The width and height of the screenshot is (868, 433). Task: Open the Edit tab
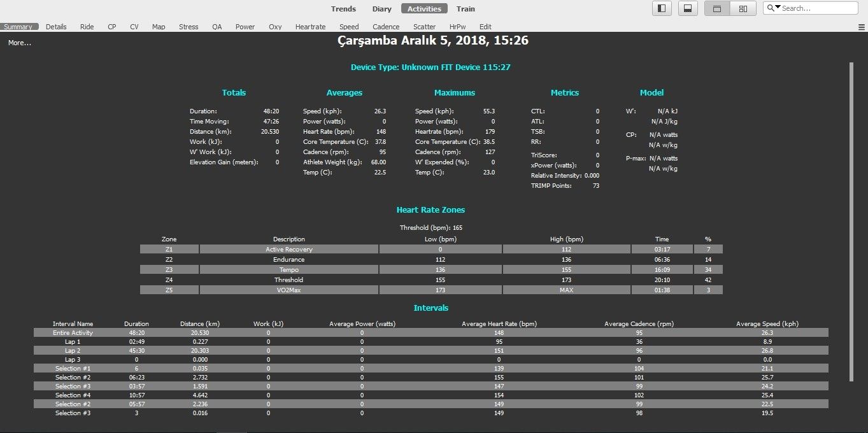[485, 27]
